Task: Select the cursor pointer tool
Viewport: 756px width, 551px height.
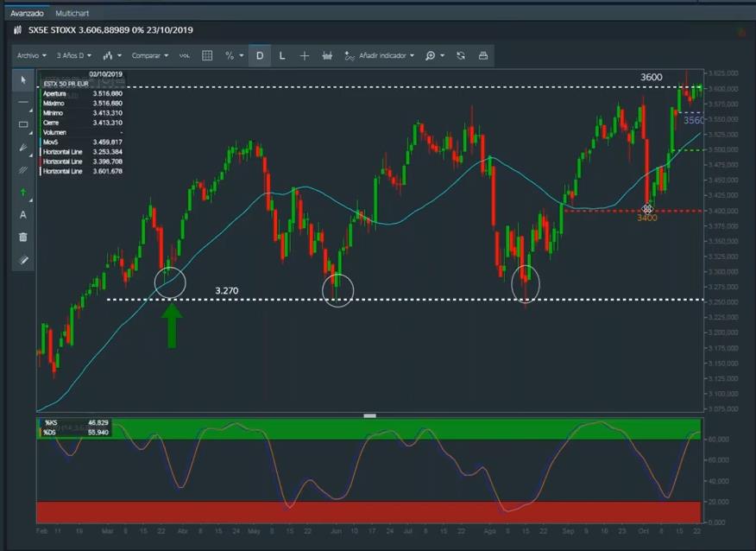Action: [x=23, y=79]
